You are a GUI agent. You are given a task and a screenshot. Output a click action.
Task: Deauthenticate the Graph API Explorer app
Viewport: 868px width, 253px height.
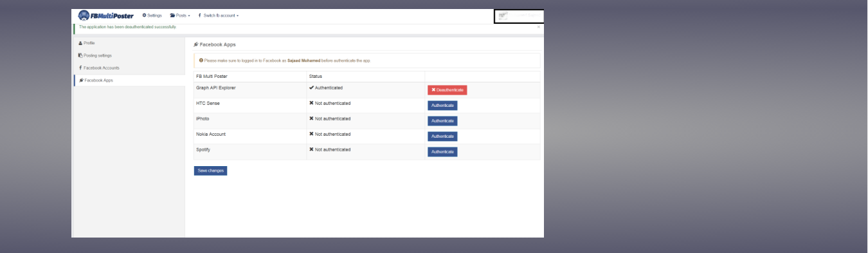coord(447,90)
